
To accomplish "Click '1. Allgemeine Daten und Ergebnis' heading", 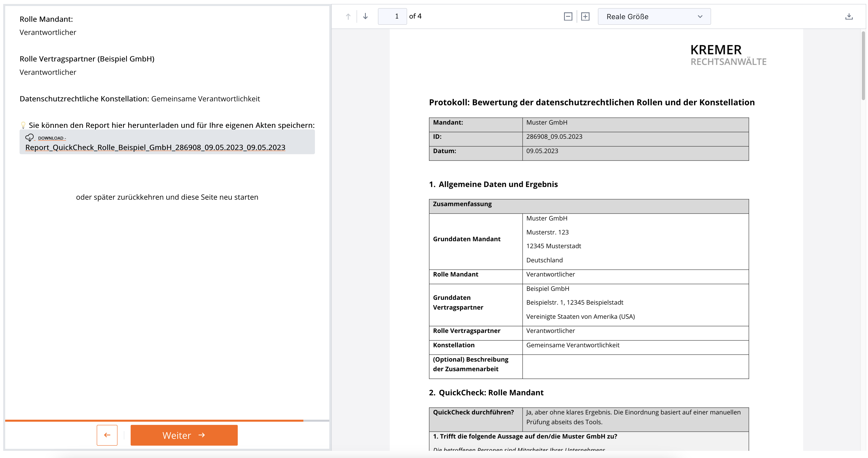I will (x=493, y=184).
